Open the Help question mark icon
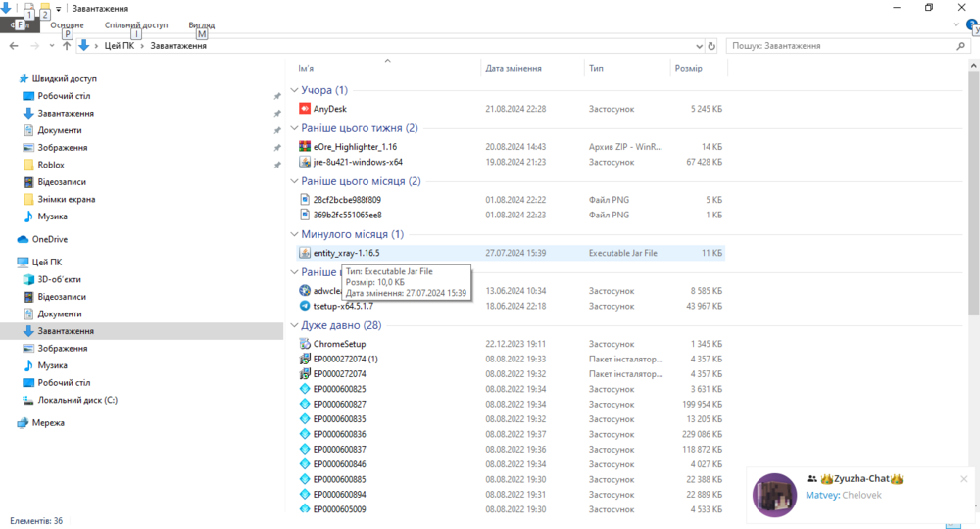The height and width of the screenshot is (529, 980). tap(972, 25)
